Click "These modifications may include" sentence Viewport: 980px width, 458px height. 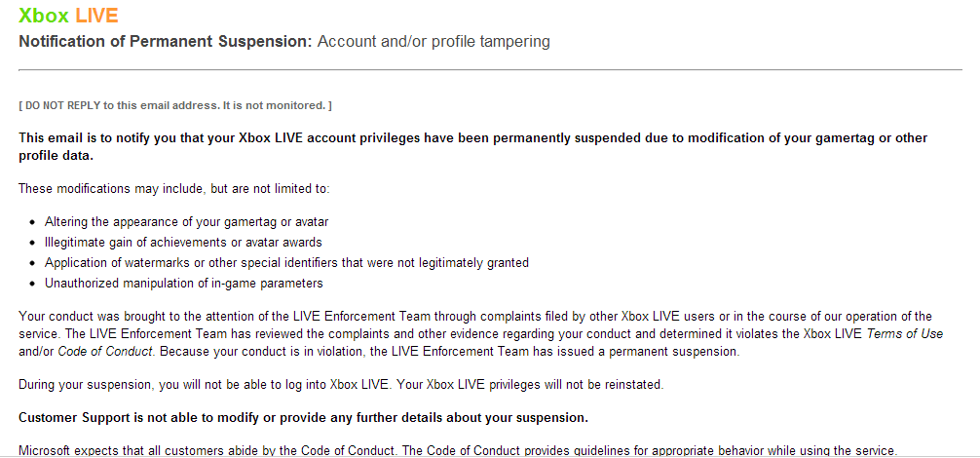[174, 188]
